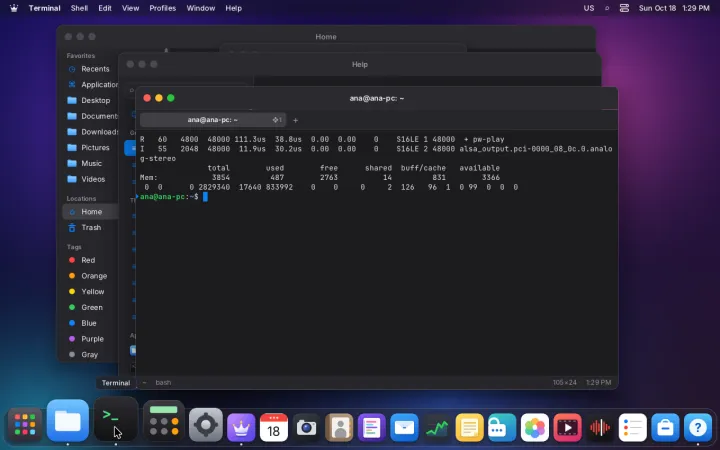Open the Help menu in menu bar
720x450 pixels.
coord(233,8)
